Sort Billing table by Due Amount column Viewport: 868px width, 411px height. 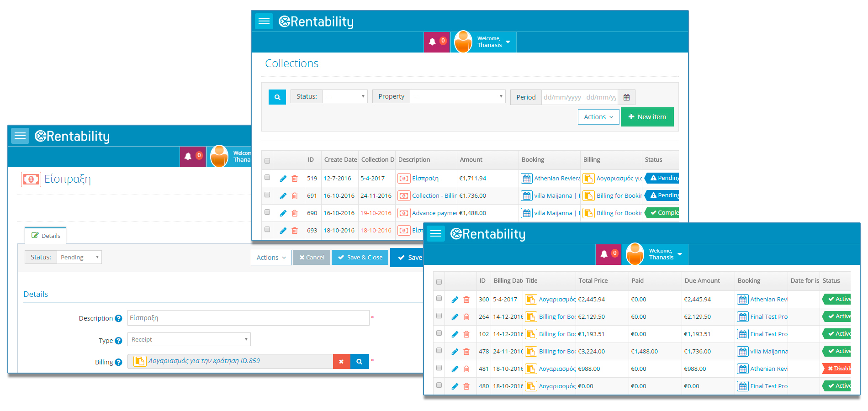click(x=702, y=281)
